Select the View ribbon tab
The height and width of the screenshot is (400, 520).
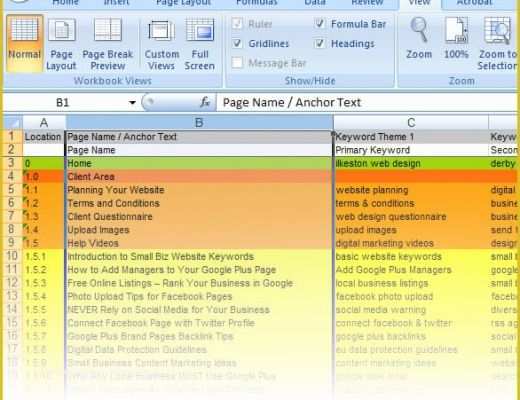(419, 3)
